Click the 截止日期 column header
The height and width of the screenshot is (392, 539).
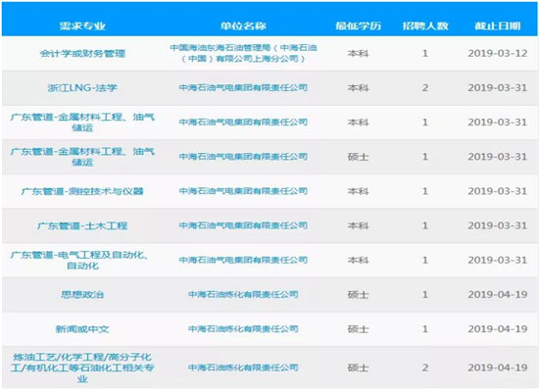click(x=498, y=25)
